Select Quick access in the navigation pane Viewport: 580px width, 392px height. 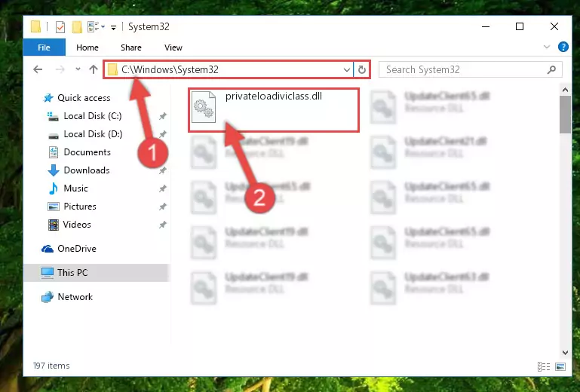[x=84, y=98]
